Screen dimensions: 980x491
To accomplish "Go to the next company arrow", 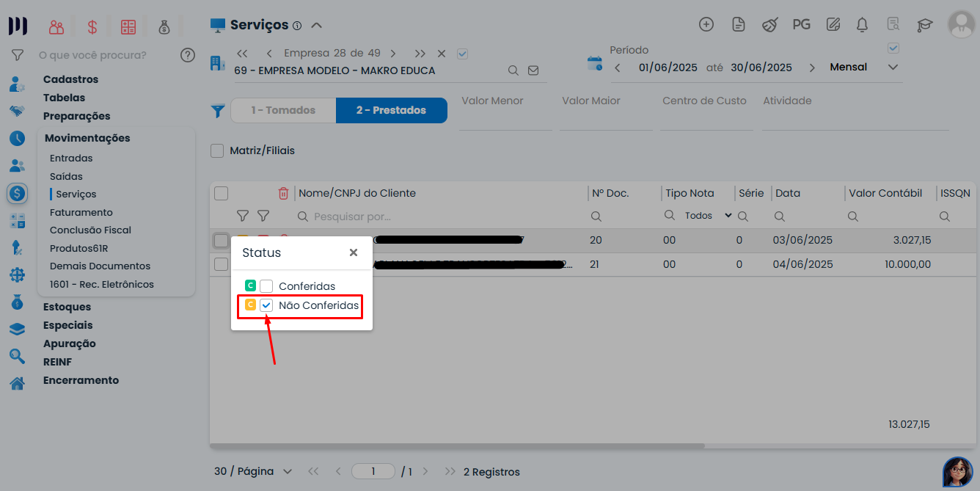I will (393, 54).
